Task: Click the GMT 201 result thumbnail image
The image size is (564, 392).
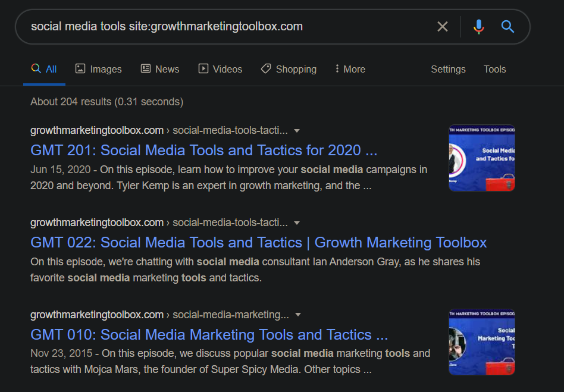Action: (x=481, y=158)
